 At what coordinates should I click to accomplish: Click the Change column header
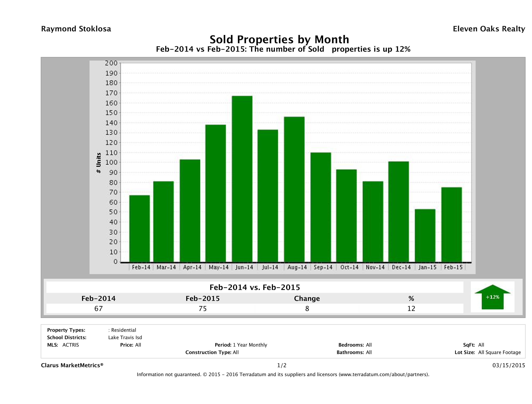click(307, 299)
